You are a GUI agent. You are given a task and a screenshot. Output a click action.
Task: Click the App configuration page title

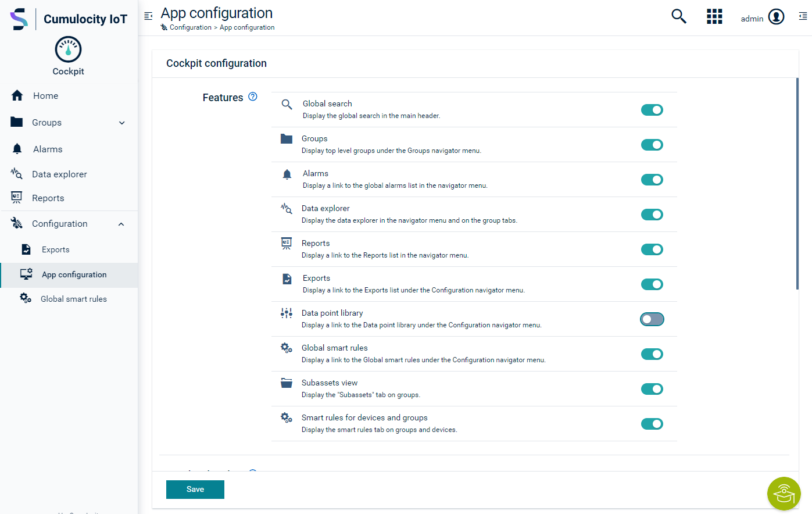pos(217,13)
